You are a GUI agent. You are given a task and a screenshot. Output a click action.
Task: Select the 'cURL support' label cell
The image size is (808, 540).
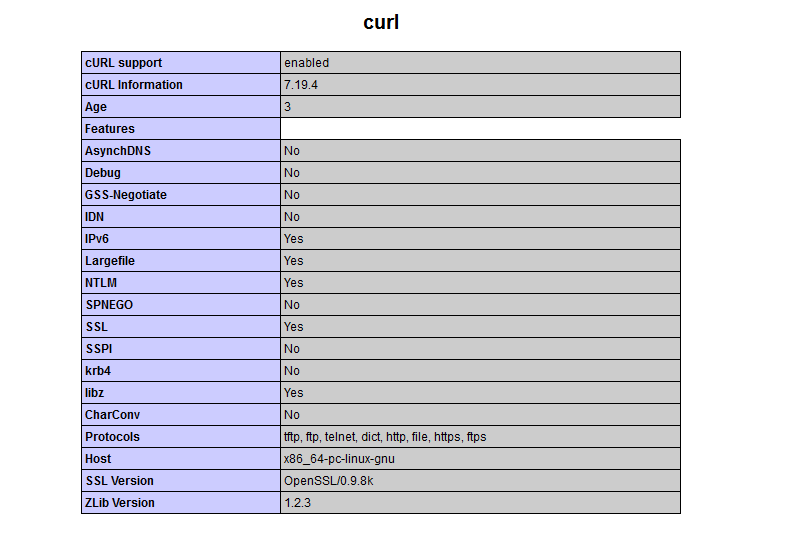(x=181, y=62)
